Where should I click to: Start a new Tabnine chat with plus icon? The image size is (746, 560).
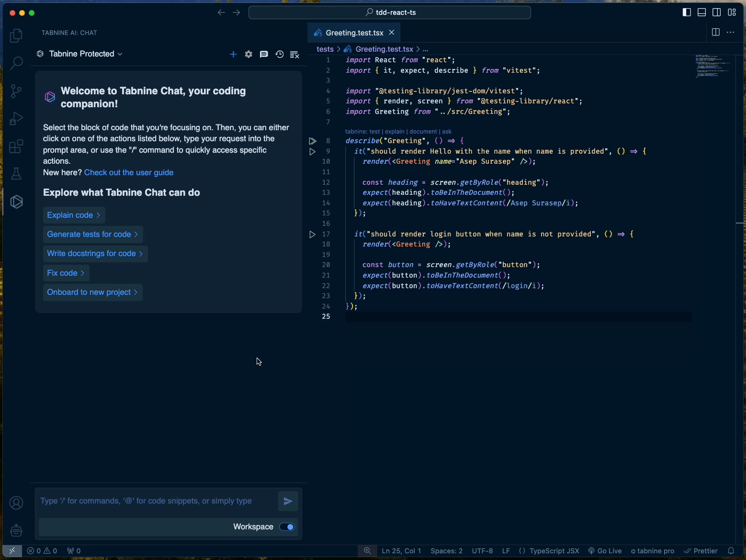[233, 55]
